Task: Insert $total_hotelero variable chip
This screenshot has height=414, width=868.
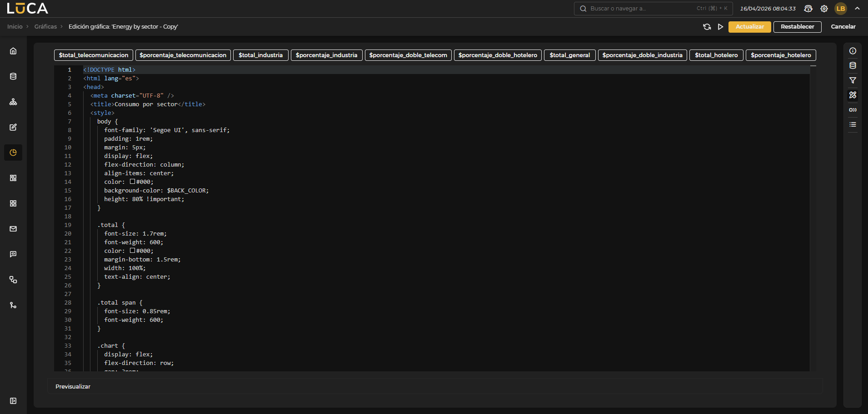Action: (716, 55)
